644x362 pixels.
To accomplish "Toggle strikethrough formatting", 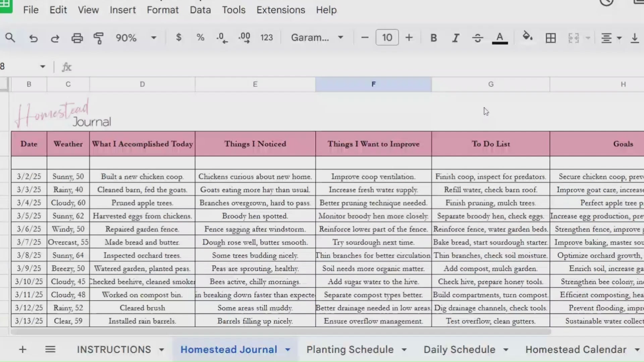I will [x=478, y=38].
